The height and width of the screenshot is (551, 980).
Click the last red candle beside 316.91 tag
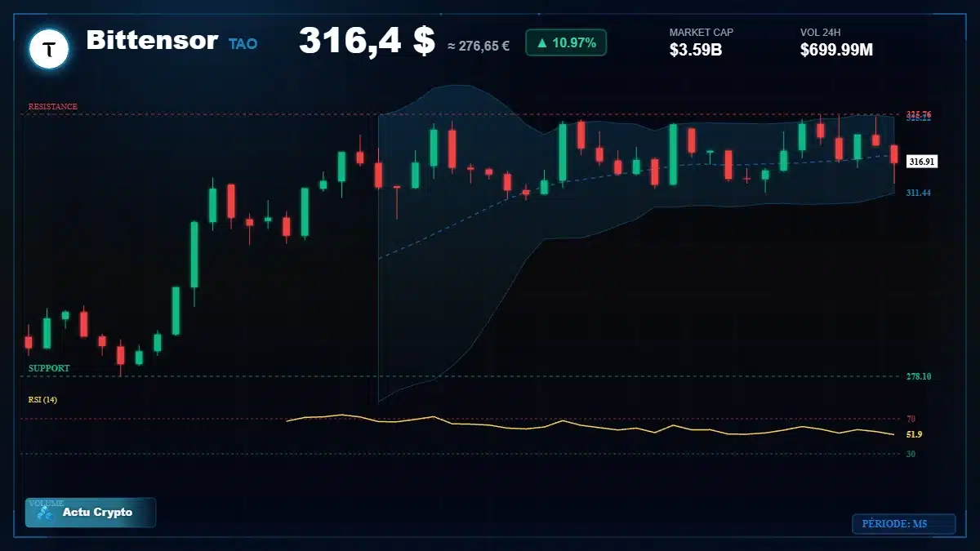point(894,154)
